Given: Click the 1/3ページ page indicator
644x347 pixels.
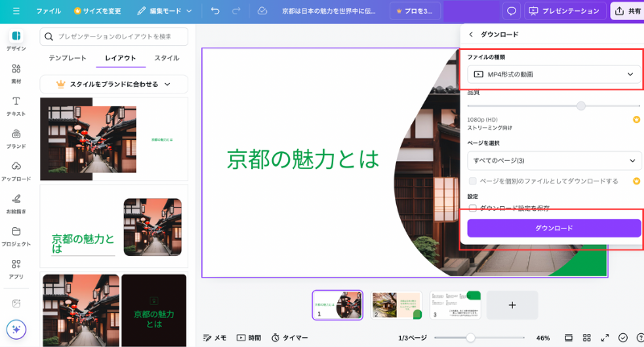Looking at the screenshot, I should pos(412,337).
